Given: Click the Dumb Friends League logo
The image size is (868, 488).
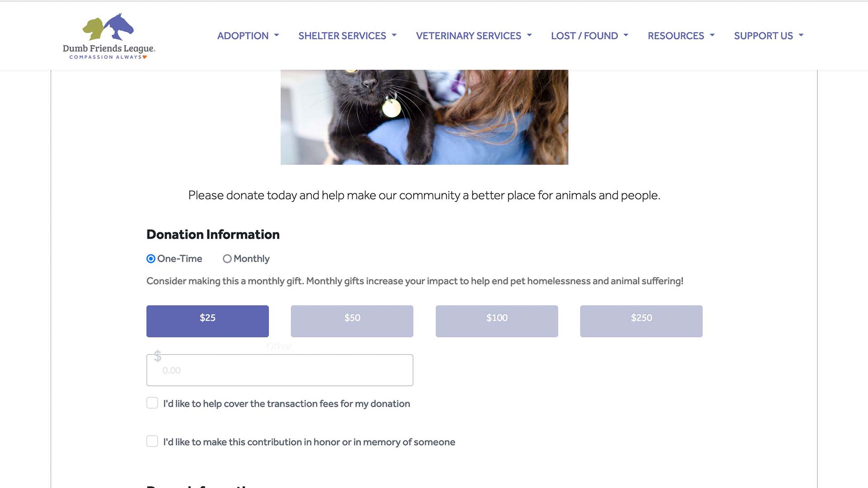Looking at the screenshot, I should (x=109, y=36).
